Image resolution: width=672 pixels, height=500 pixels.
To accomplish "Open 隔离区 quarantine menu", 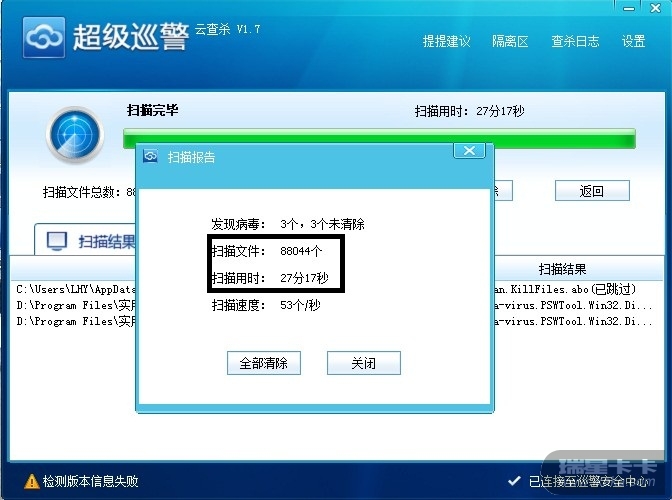I will 510,41.
